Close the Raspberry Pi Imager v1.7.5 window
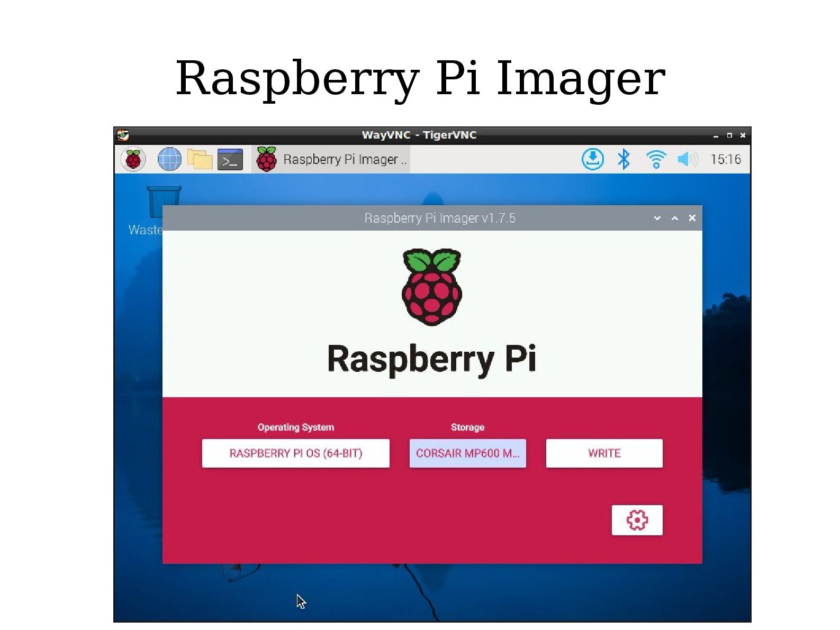This screenshot has width=840, height=630. coord(692,218)
